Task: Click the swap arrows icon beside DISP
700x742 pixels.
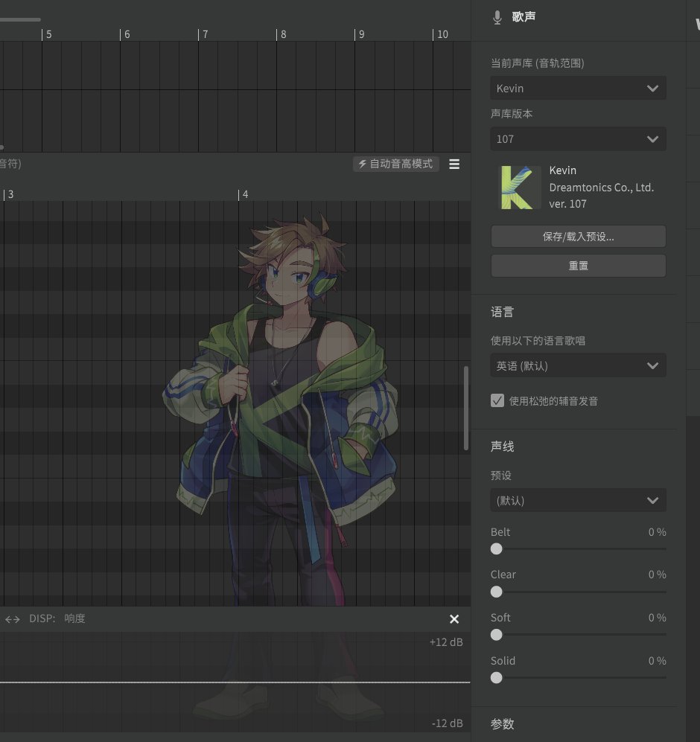Action: pyautogui.click(x=13, y=619)
